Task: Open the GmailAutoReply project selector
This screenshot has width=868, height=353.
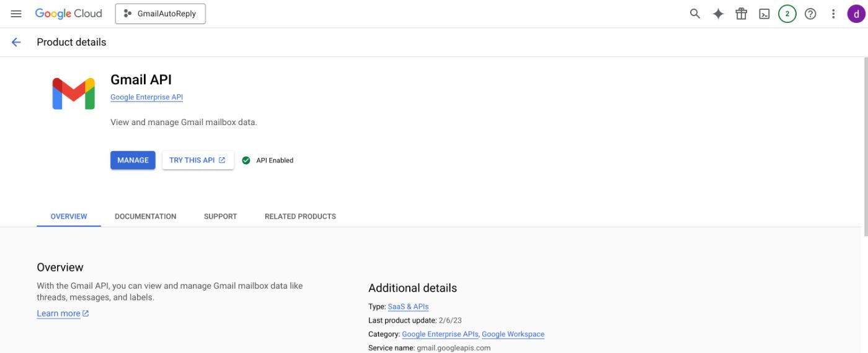Action: pyautogui.click(x=160, y=14)
